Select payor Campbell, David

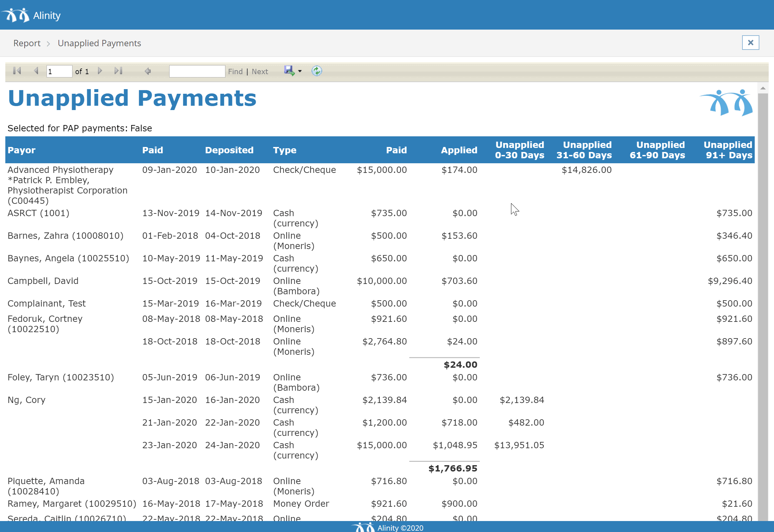(43, 281)
